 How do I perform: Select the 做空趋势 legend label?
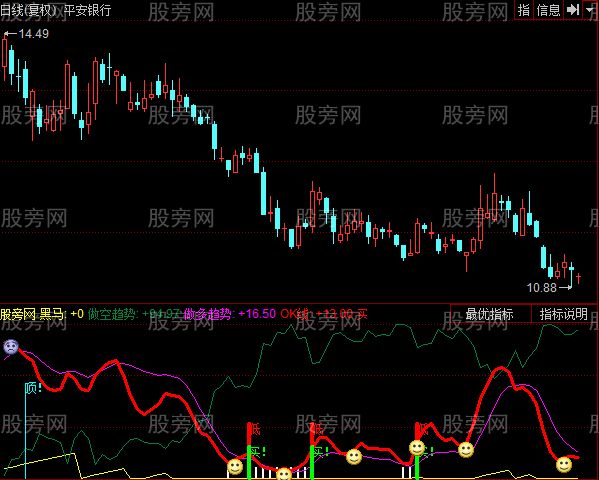[x=111, y=314]
